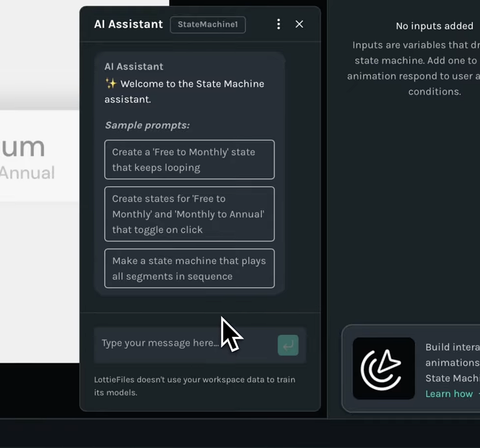The width and height of the screenshot is (480, 448).
Task: Click the State Machine logo thumbnail
Action: tap(384, 368)
